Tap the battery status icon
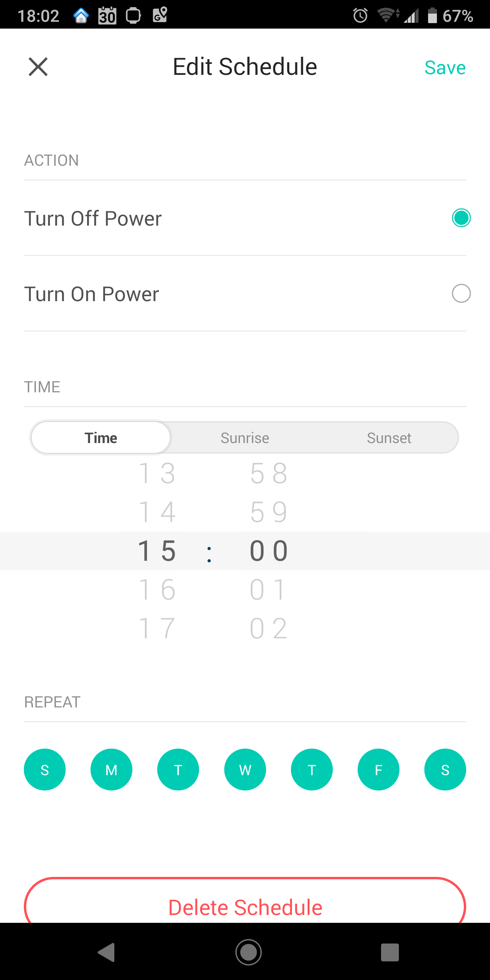This screenshot has height=980, width=490. [x=432, y=16]
